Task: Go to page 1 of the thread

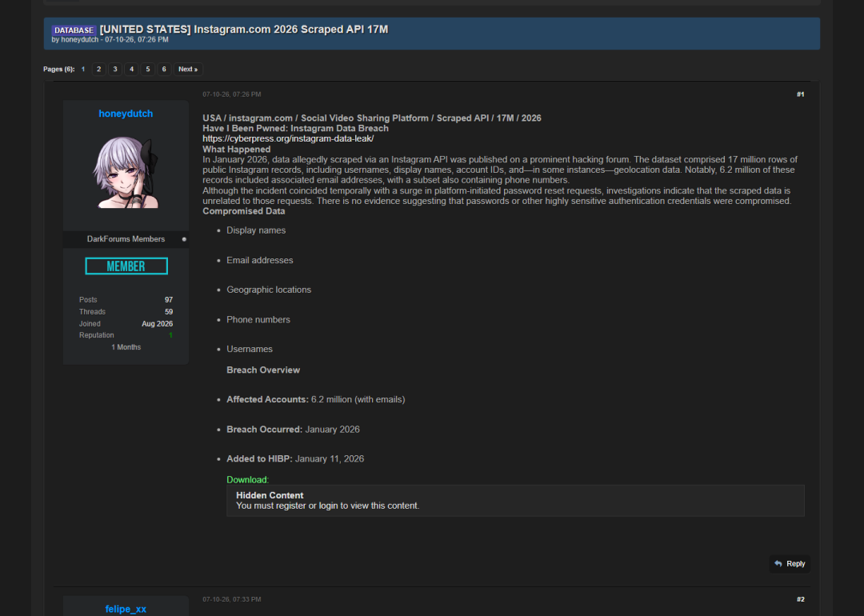Action: pyautogui.click(x=83, y=70)
